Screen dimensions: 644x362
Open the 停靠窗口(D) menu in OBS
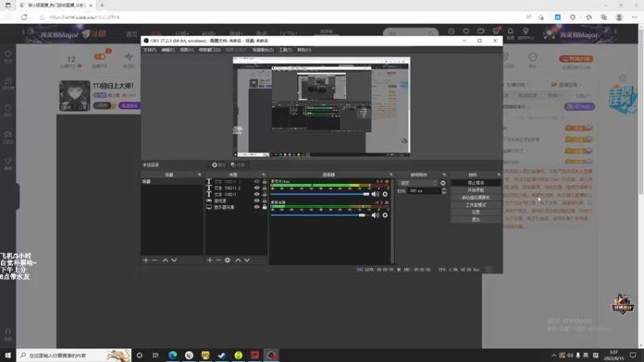[x=209, y=50]
